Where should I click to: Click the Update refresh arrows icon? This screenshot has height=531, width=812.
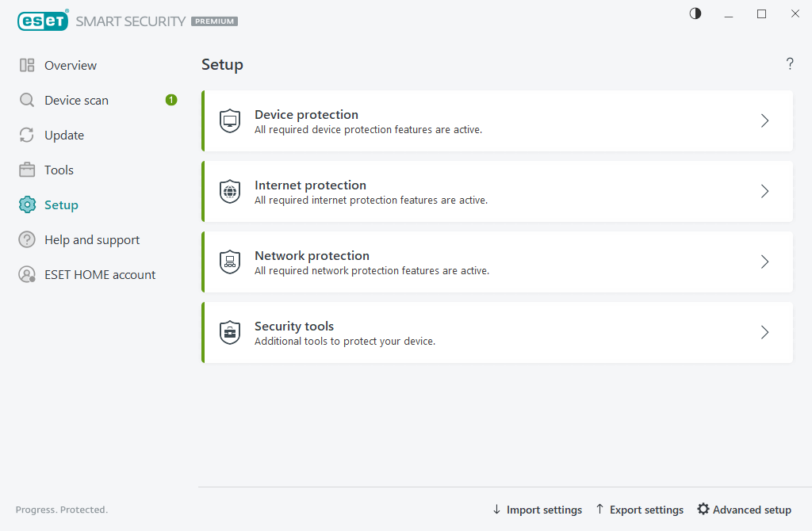26,135
